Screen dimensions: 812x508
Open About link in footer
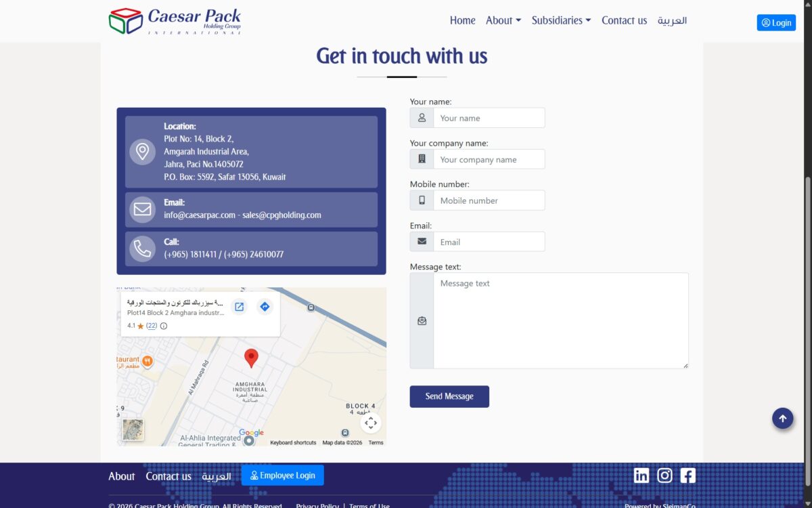coord(122,476)
